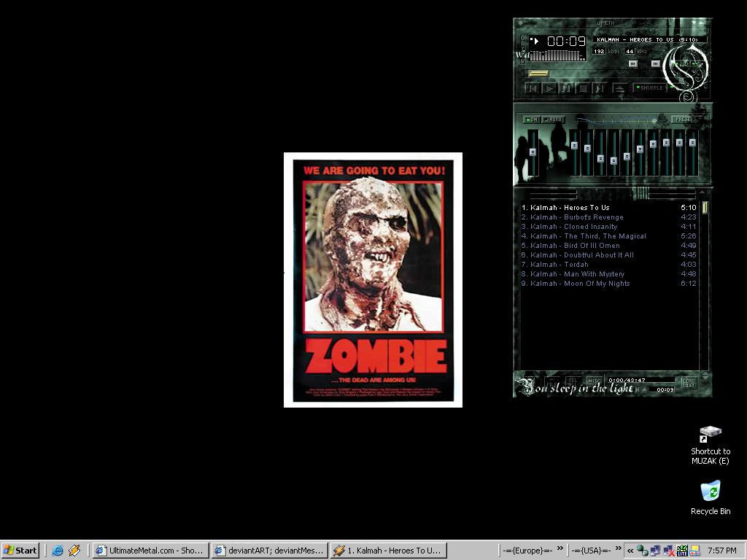747x560 pixels.
Task: Switch to deviantART taskbar window
Action: tap(270, 551)
